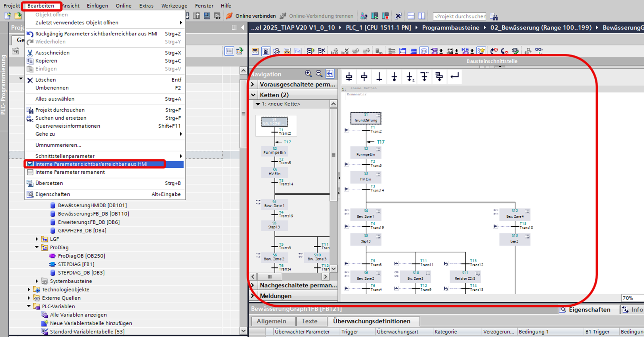Enable Interne Parameter remanent checkbox
The height and width of the screenshot is (337, 644).
coord(30,172)
